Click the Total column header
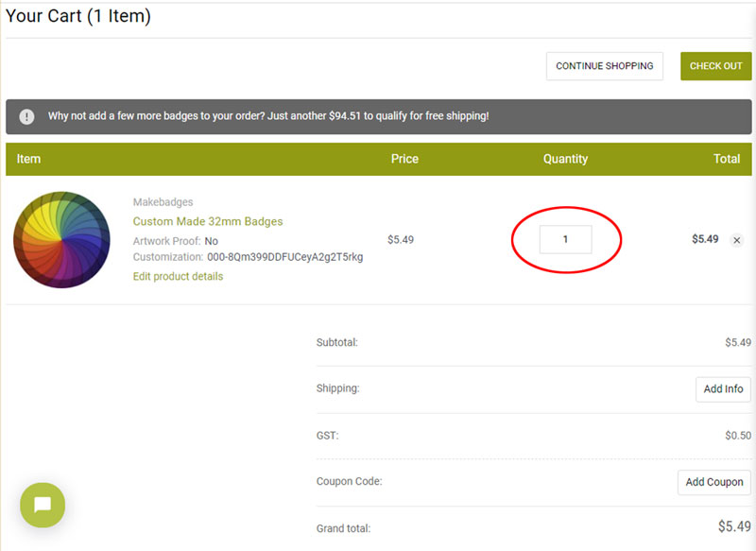The image size is (756, 551). click(726, 159)
